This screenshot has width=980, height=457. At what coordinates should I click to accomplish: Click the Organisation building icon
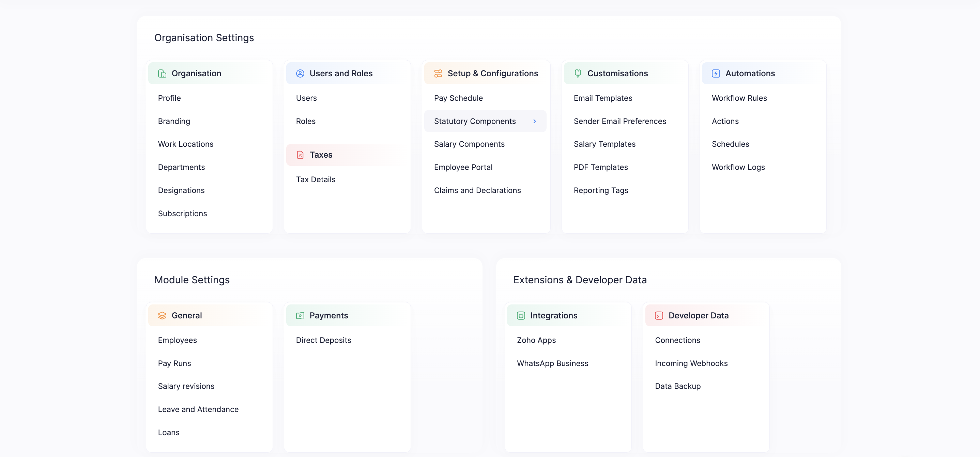tap(162, 73)
